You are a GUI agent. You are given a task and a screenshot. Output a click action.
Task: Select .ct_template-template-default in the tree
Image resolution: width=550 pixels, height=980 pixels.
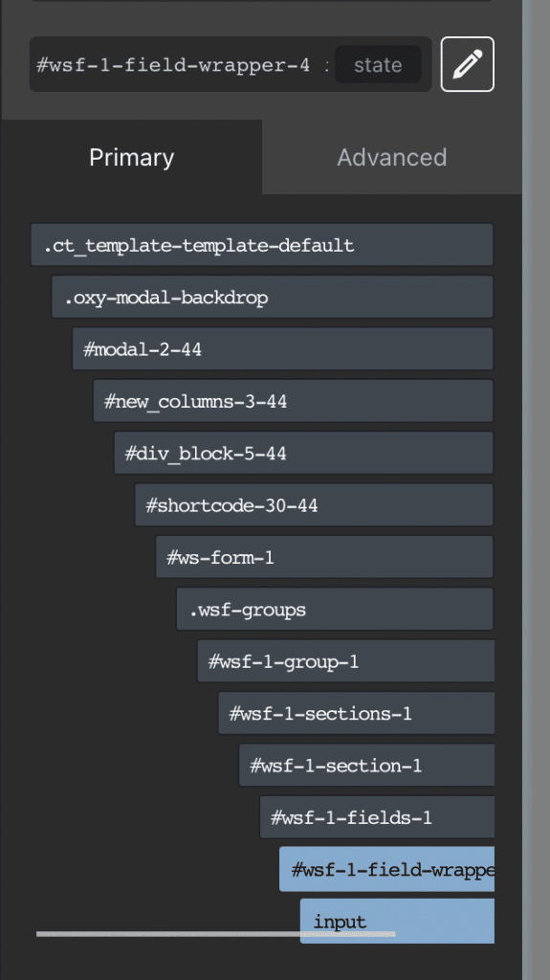click(262, 245)
